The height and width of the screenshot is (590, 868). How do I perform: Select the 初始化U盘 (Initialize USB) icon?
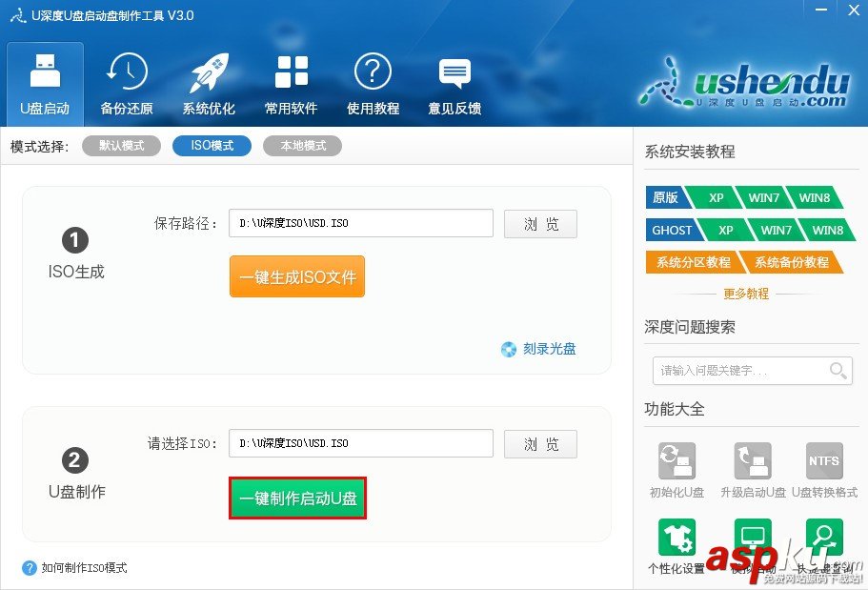pyautogui.click(x=676, y=460)
